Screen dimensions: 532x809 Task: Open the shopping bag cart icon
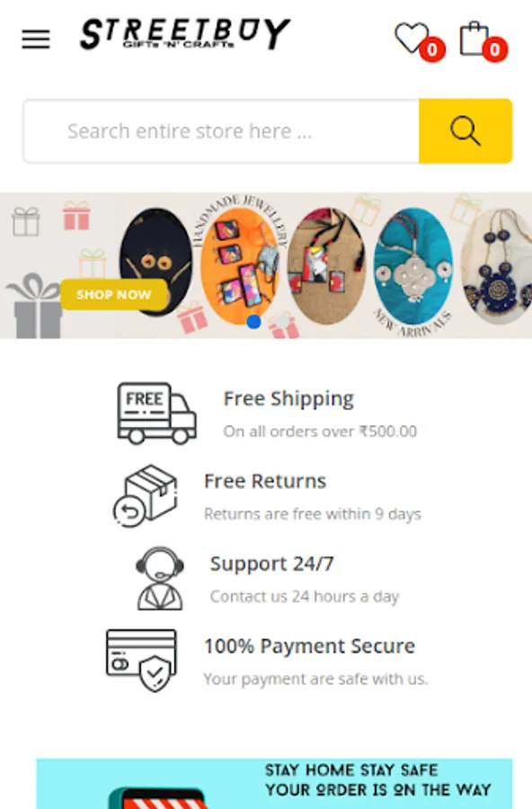474,38
